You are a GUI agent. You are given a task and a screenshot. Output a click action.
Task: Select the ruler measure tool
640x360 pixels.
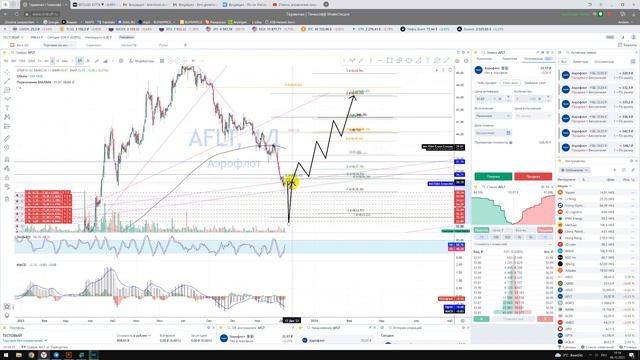tap(7, 139)
